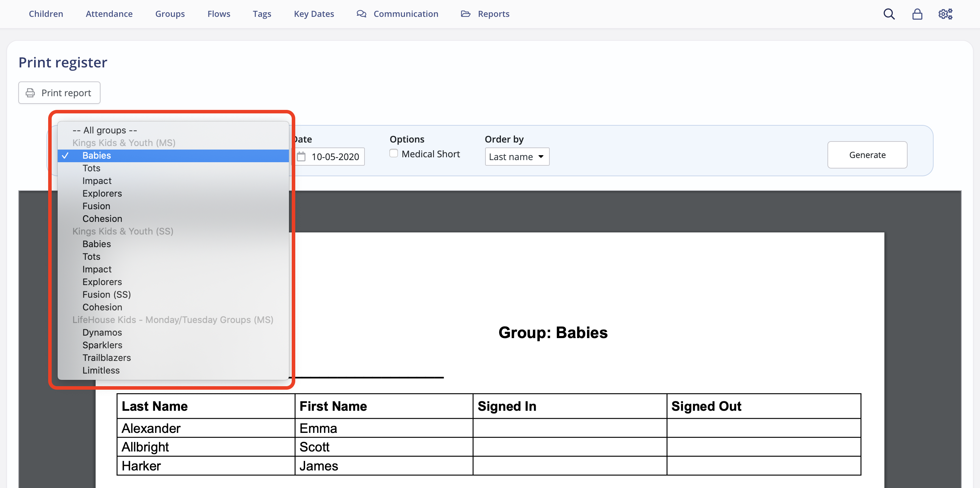980x488 pixels.
Task: Open Key Dates from the navigation bar
Action: coord(314,14)
